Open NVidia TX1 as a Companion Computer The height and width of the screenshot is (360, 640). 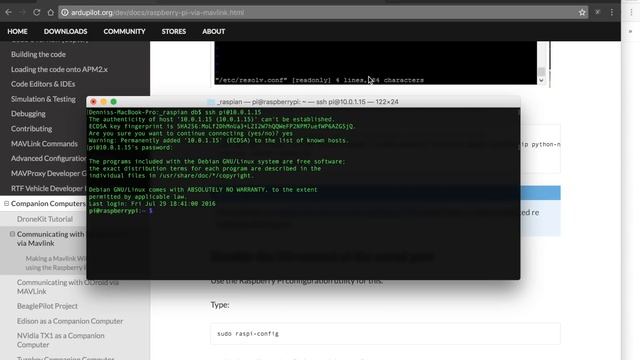coord(60,340)
